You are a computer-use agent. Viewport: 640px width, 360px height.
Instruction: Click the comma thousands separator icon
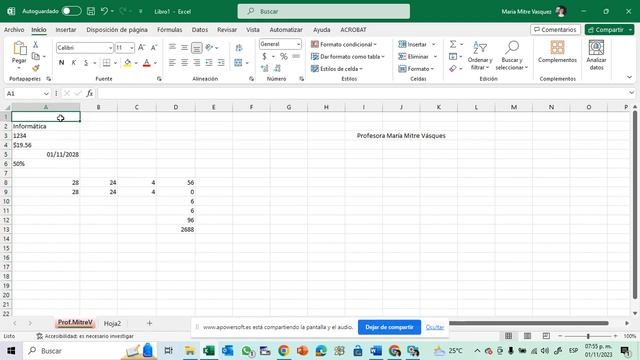click(x=296, y=56)
